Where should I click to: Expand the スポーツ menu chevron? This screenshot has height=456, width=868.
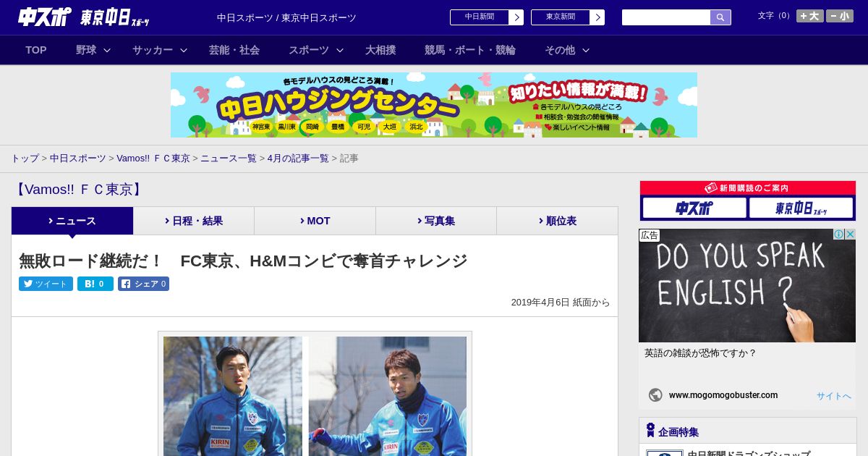coord(340,51)
